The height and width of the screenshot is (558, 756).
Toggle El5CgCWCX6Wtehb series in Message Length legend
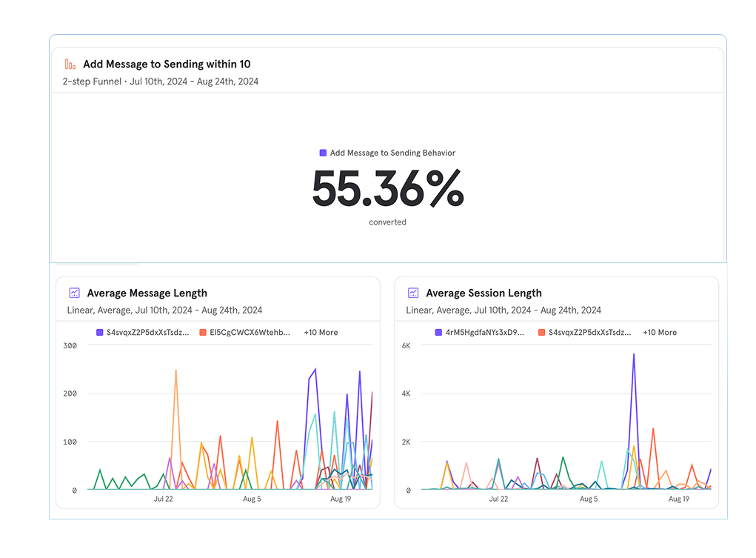pos(250,333)
